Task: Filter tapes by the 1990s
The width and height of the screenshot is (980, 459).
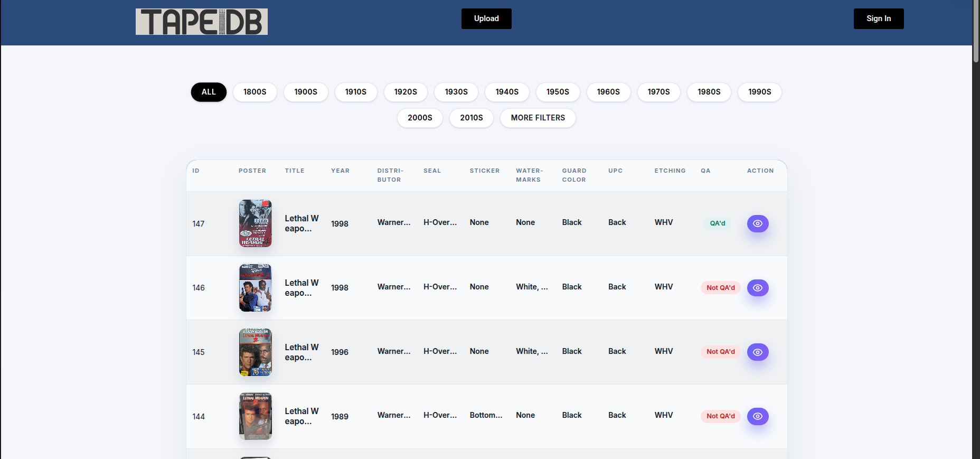Action: [x=759, y=92]
